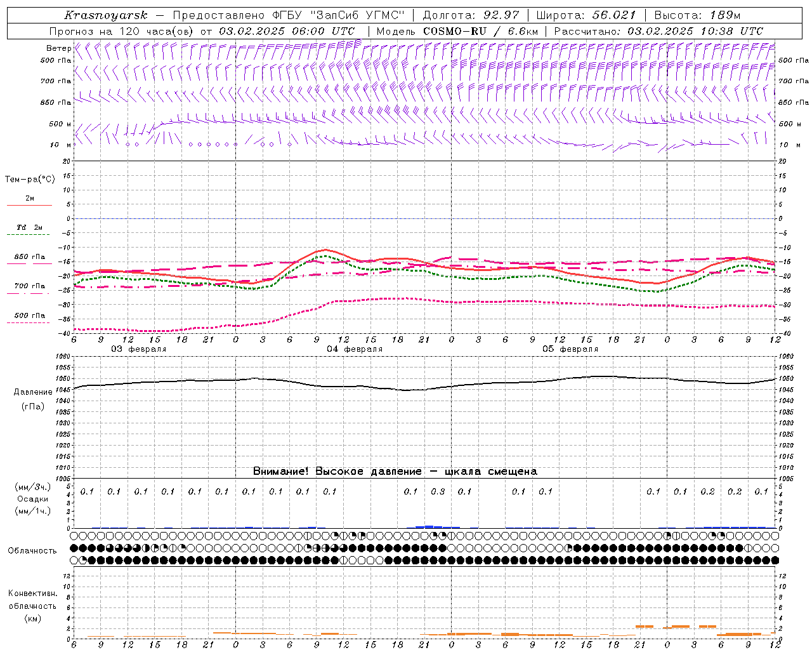Click the '(мм/3ч.)' precipitation unit label
This screenshot has height=650, width=812.
(x=33, y=487)
